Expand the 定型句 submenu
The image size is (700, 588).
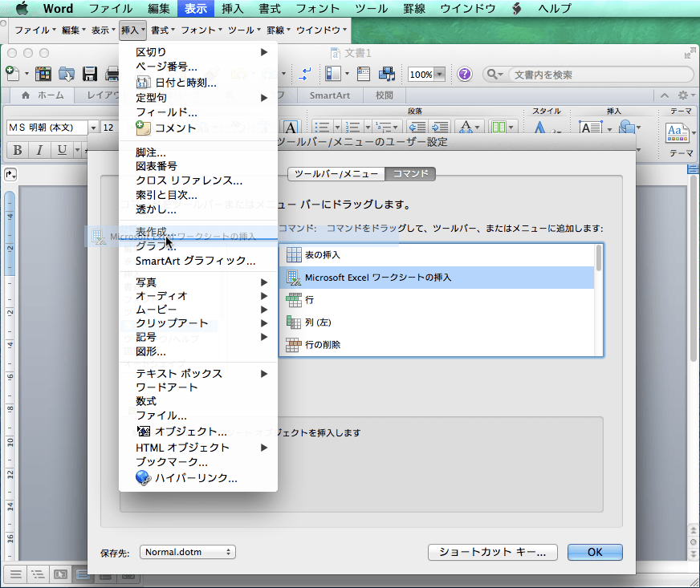point(198,98)
